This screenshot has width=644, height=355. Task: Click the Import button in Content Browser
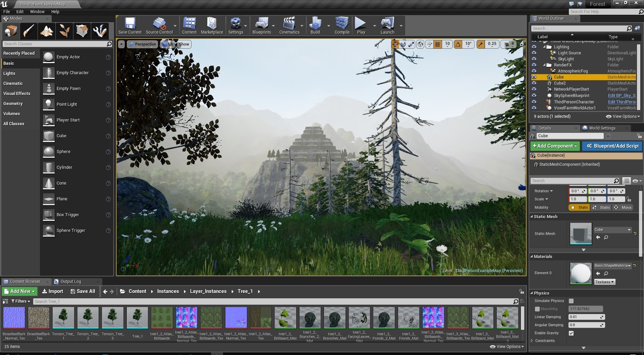pos(53,291)
